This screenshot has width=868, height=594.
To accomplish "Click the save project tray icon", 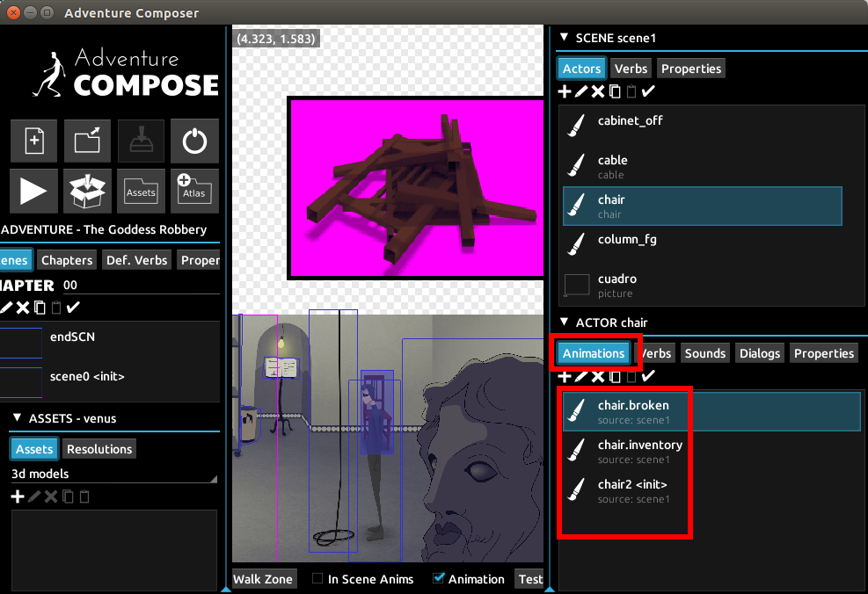I will (x=141, y=141).
